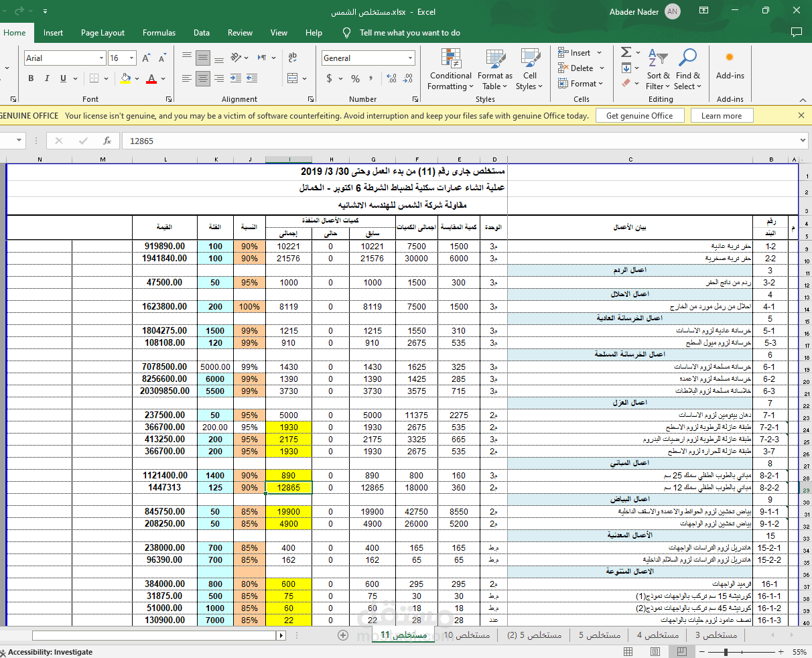The width and height of the screenshot is (812, 658).
Task: Click the Insert Function fx icon
Action: tap(107, 141)
